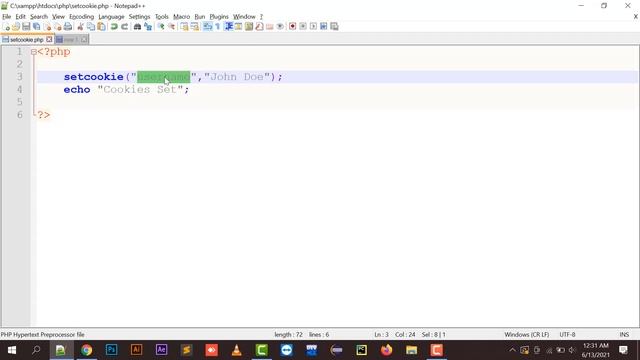Viewport: 640px width, 360px height.
Task: Toggle the Indent Guide toolbar icon
Action: 228,27
